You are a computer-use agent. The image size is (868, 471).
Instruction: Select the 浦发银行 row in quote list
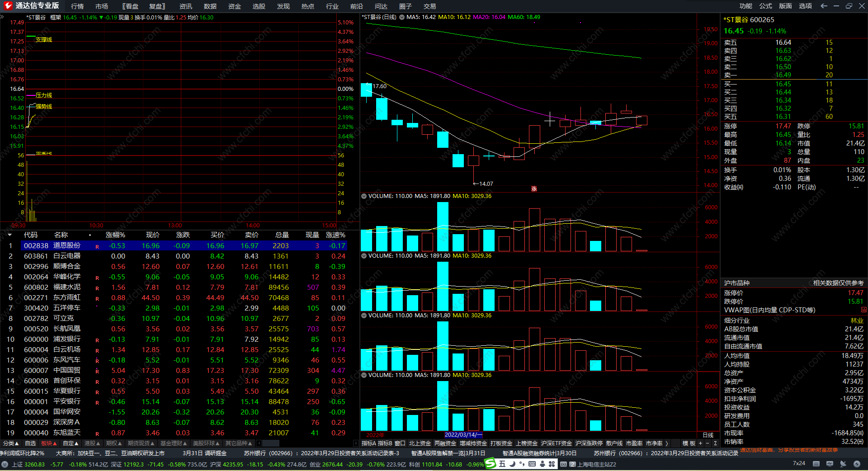(174, 339)
